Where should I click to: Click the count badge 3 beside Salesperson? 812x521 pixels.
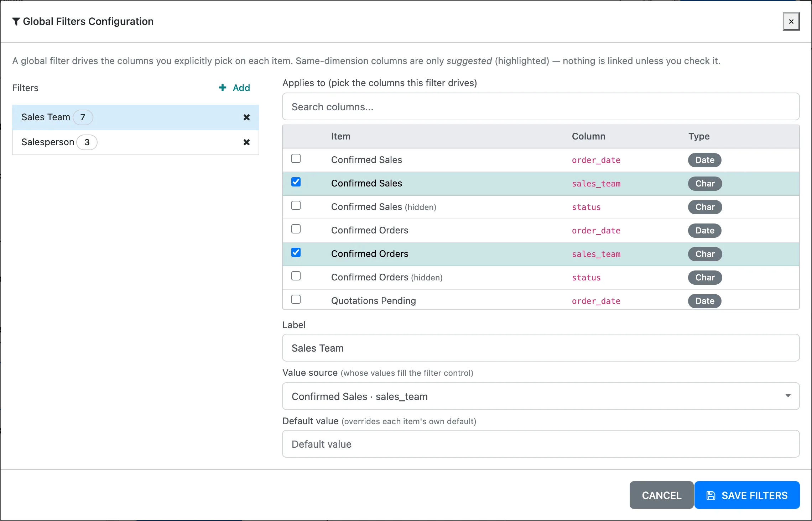pos(87,142)
